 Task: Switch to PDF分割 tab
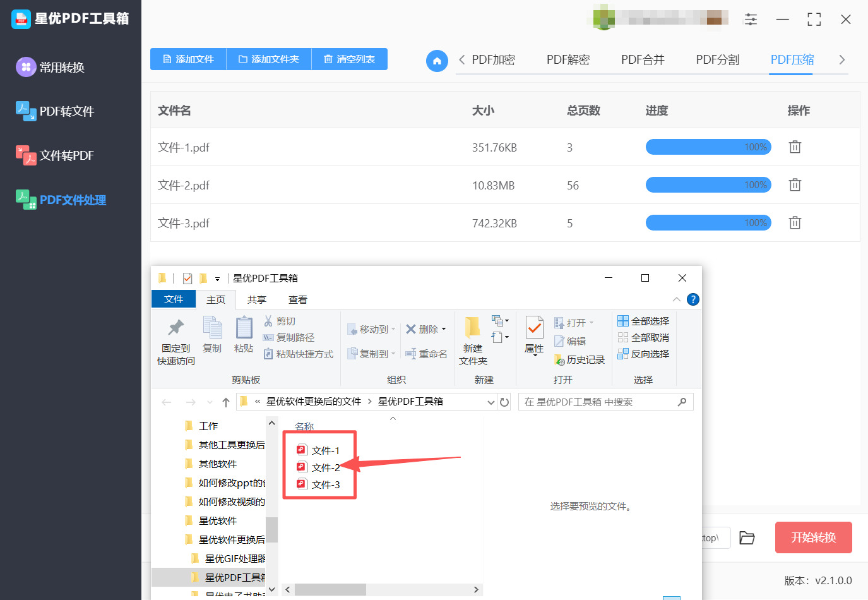(718, 60)
